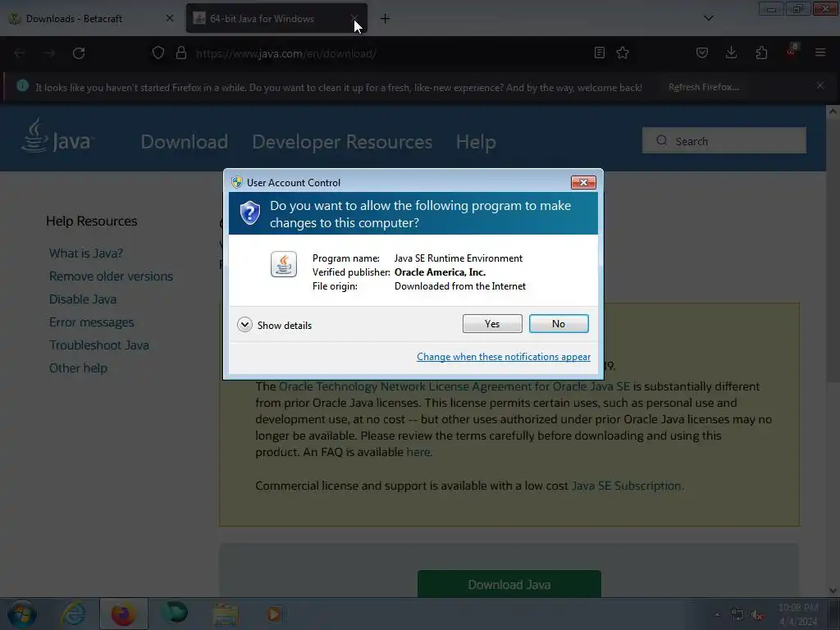Click the green Download Java button
Viewport: 840px width, 630px height.
[x=509, y=584]
